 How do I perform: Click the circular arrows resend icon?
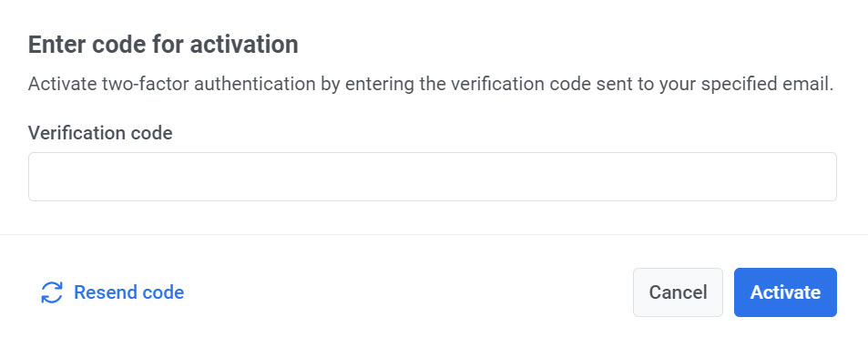[x=52, y=292]
